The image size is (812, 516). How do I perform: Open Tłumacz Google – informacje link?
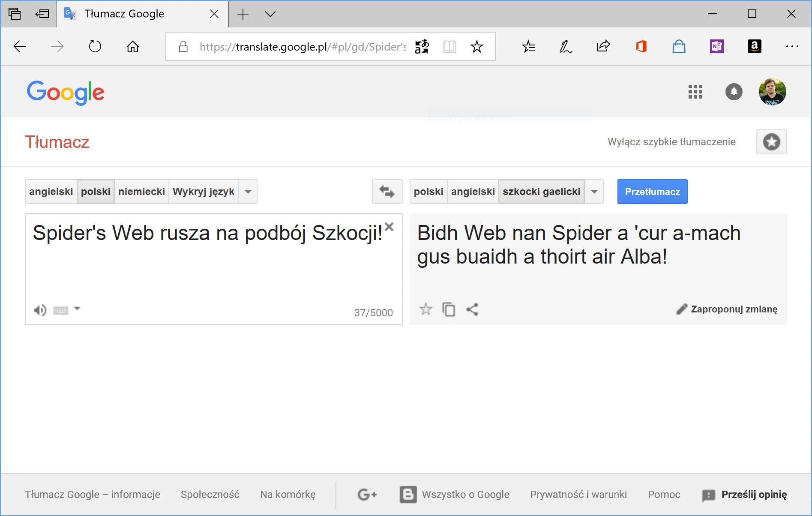click(x=93, y=495)
